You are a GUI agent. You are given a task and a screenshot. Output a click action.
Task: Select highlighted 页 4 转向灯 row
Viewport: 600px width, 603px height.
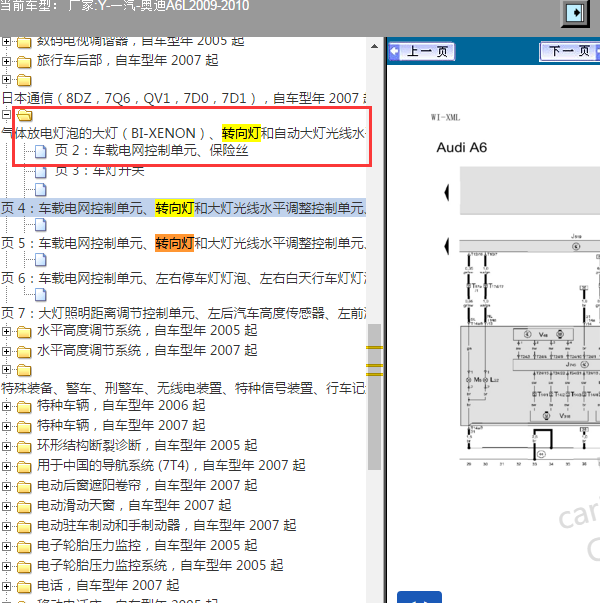(183, 208)
